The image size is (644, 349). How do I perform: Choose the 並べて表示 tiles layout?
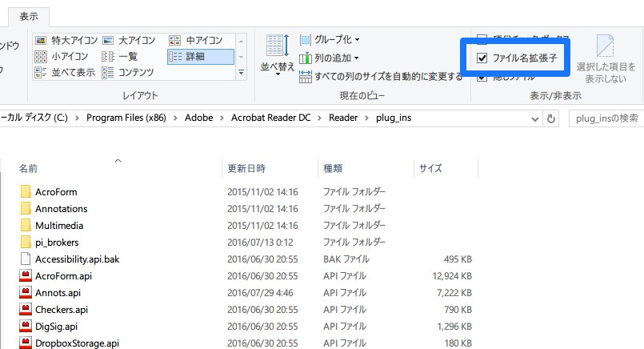[x=65, y=72]
